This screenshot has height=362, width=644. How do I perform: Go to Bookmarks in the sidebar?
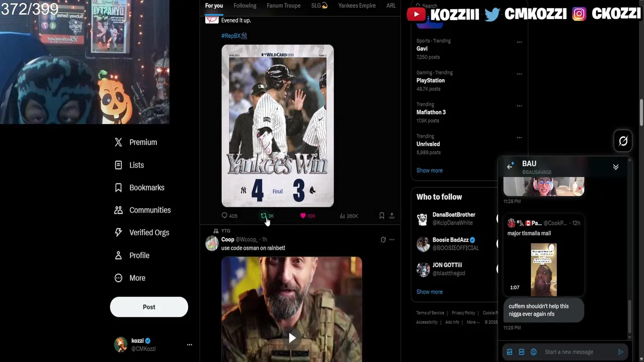tap(139, 188)
